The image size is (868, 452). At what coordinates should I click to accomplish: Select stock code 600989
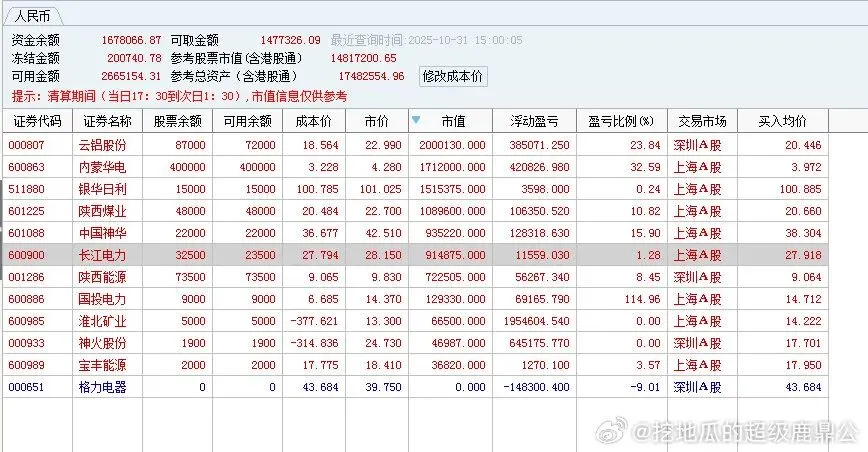click(x=27, y=365)
